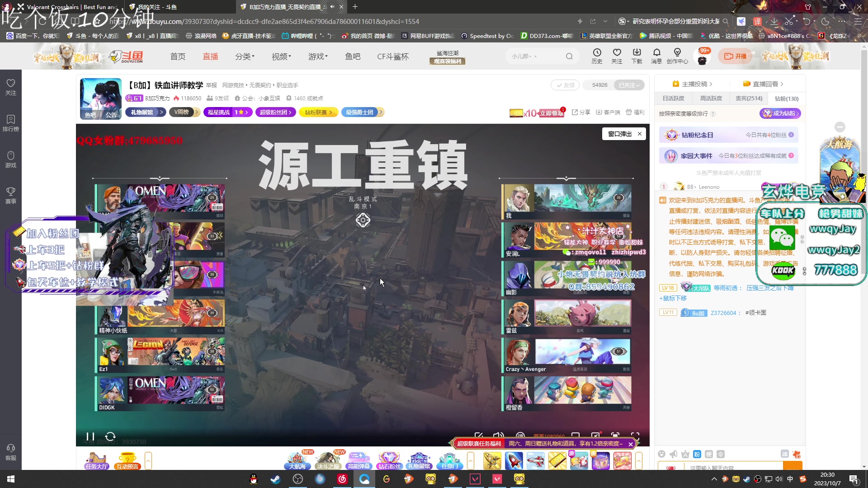Switch to 周活跃度 ranking tab
This screenshot has height=488, width=868.
click(x=711, y=98)
